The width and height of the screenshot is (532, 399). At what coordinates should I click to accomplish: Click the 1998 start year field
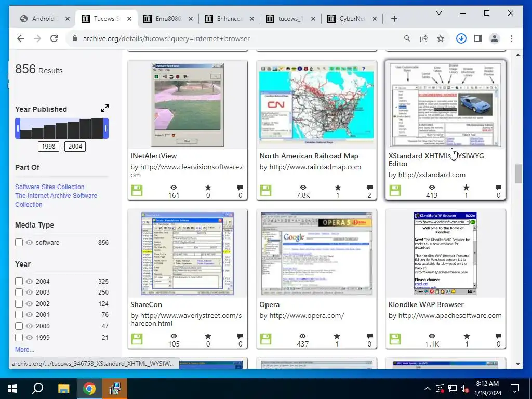[x=48, y=147]
